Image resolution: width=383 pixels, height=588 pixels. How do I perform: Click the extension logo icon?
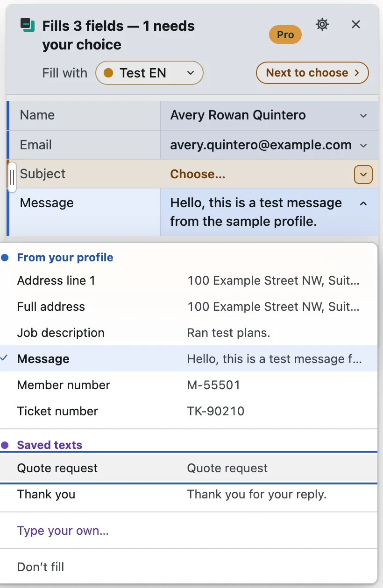(x=28, y=25)
